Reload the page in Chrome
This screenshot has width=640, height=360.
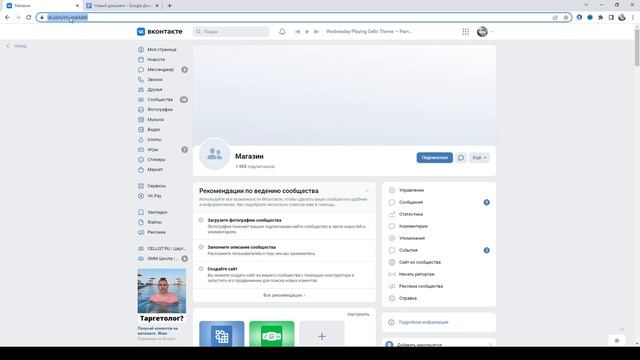28,18
